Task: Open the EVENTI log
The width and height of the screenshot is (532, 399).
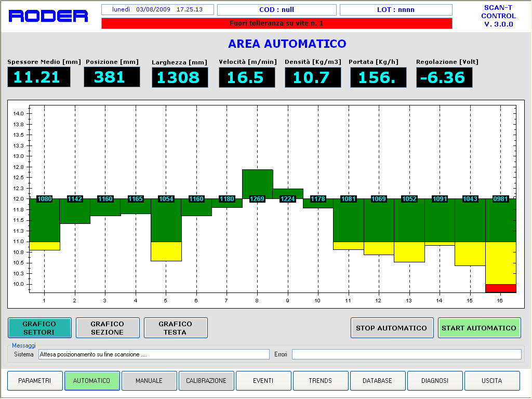Action: (263, 381)
